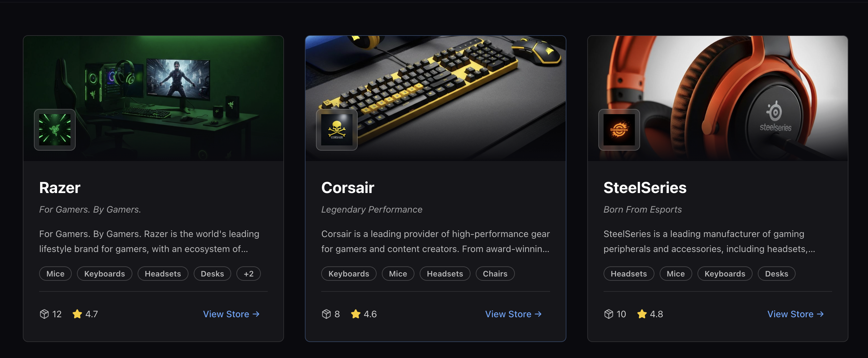Click the Corsair skull-and-crossbones logo
Viewport: 868px width, 358px height.
pos(336,130)
